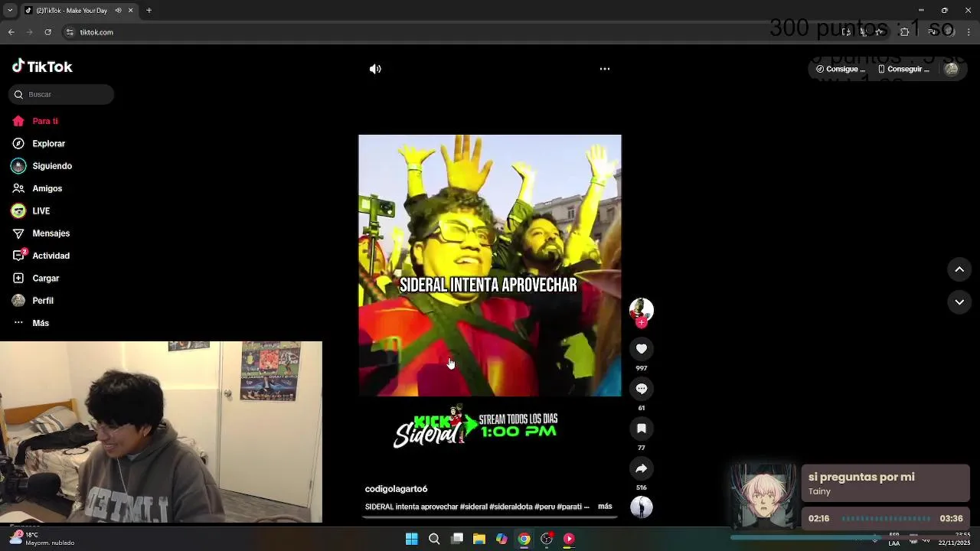
Task: Mute the video with the speaker icon
Action: point(375,69)
